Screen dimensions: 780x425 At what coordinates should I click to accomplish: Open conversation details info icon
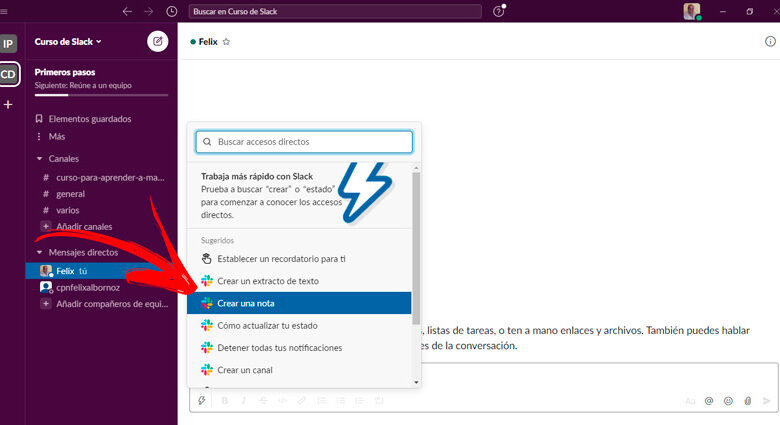[770, 41]
